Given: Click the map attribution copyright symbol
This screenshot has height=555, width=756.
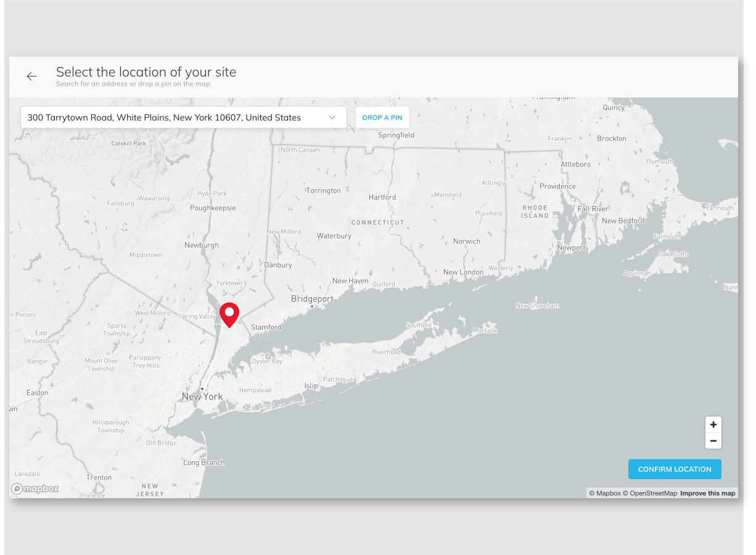Looking at the screenshot, I should [x=591, y=493].
